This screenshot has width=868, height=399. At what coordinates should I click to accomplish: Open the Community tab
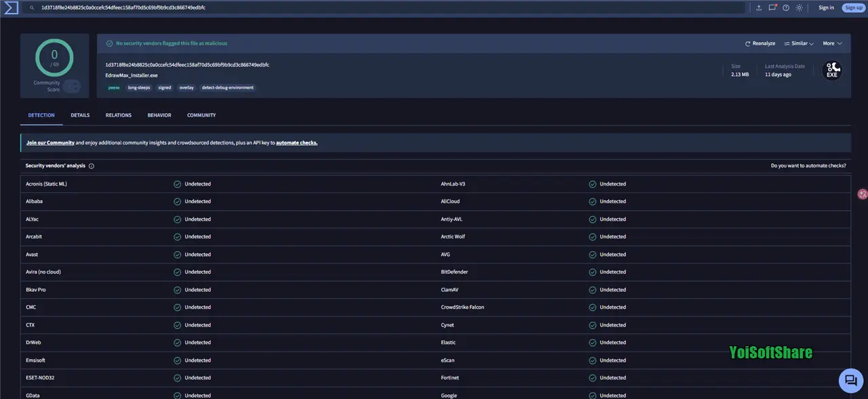click(201, 115)
